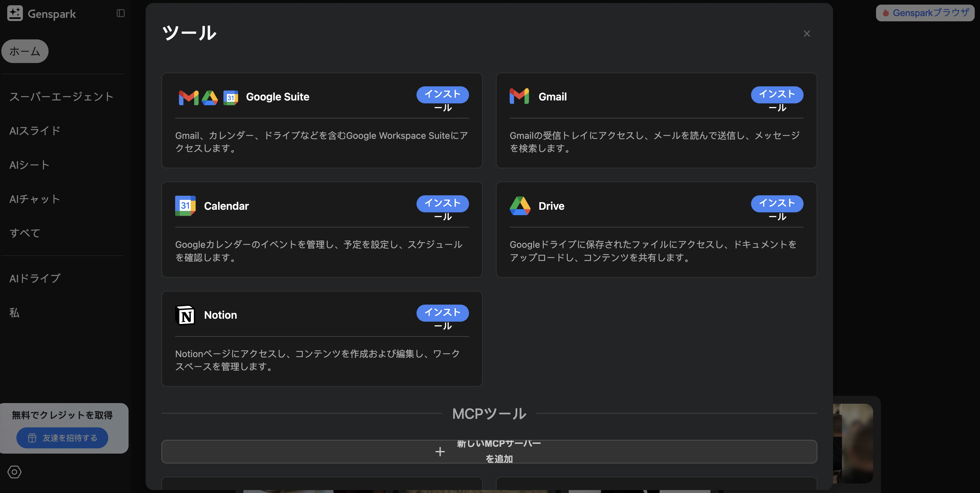Install the Notion tool
Image resolution: width=980 pixels, height=493 pixels.
442,313
